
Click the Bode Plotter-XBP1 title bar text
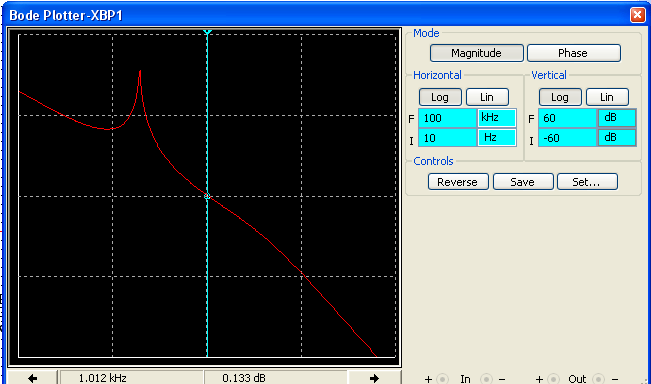point(66,15)
